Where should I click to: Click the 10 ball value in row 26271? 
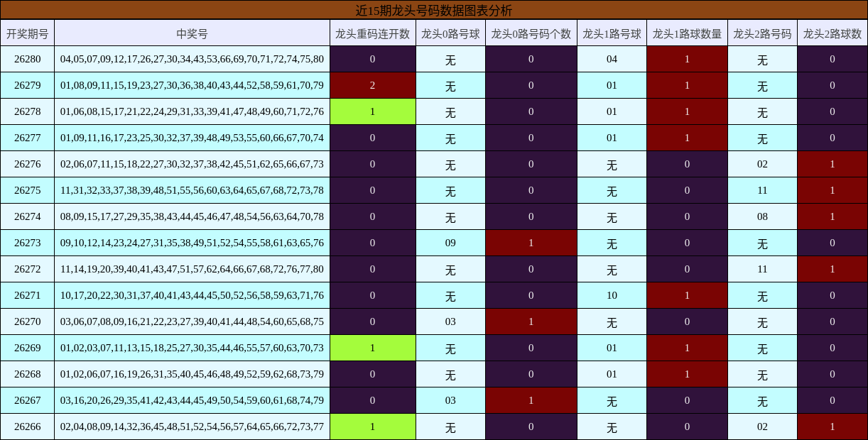[x=612, y=295]
